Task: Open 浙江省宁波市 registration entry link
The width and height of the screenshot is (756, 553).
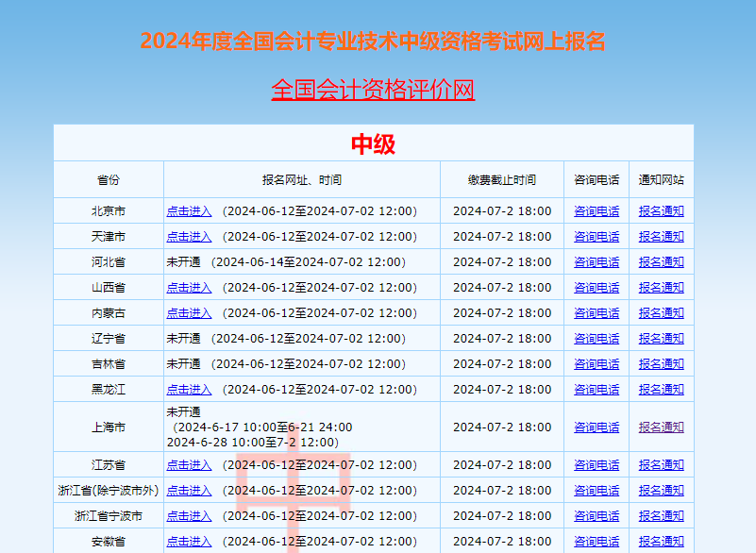Action: click(x=188, y=515)
